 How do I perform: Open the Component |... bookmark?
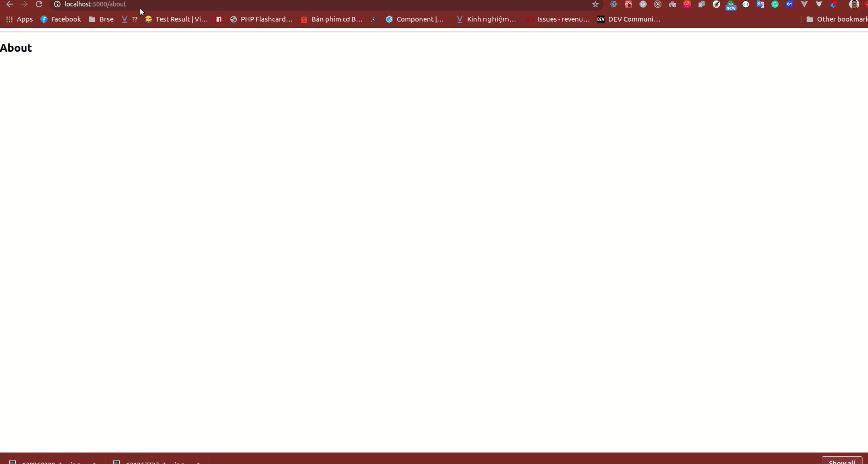pyautogui.click(x=415, y=19)
